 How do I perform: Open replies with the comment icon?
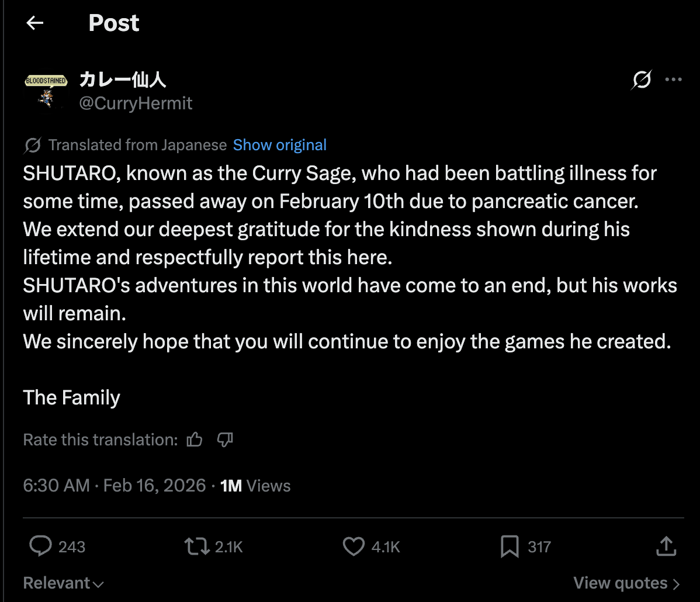pos(41,546)
